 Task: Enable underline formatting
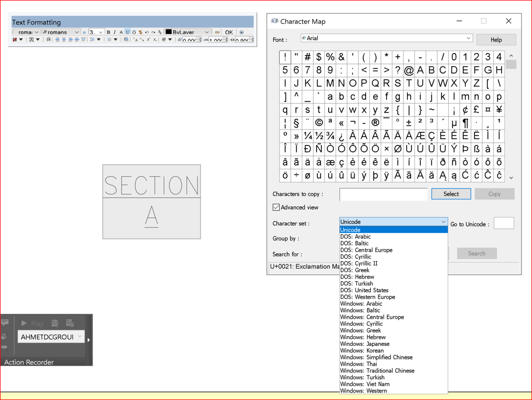click(x=127, y=32)
